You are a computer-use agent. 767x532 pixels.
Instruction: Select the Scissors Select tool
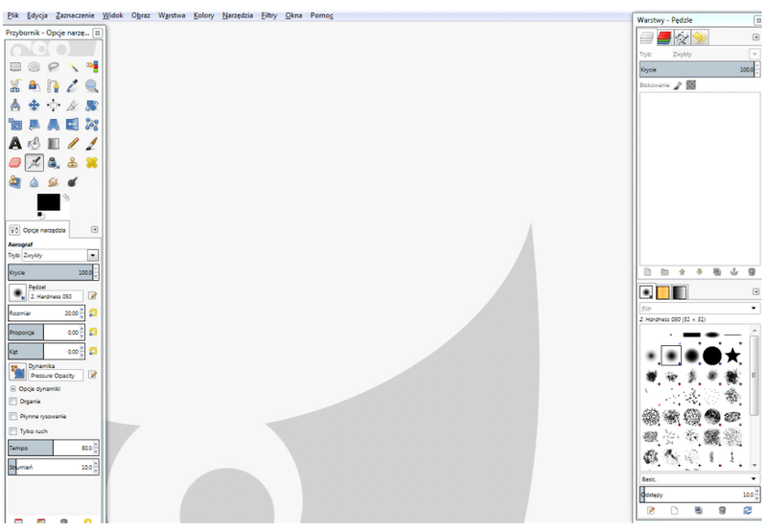click(15, 86)
